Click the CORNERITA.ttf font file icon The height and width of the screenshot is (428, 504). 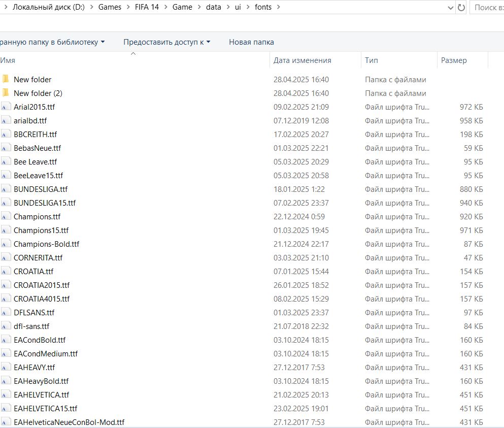(x=6, y=257)
